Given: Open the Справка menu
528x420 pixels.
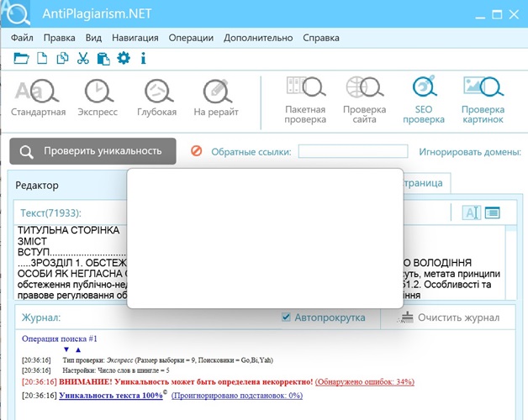Looking at the screenshot, I should click(321, 38).
